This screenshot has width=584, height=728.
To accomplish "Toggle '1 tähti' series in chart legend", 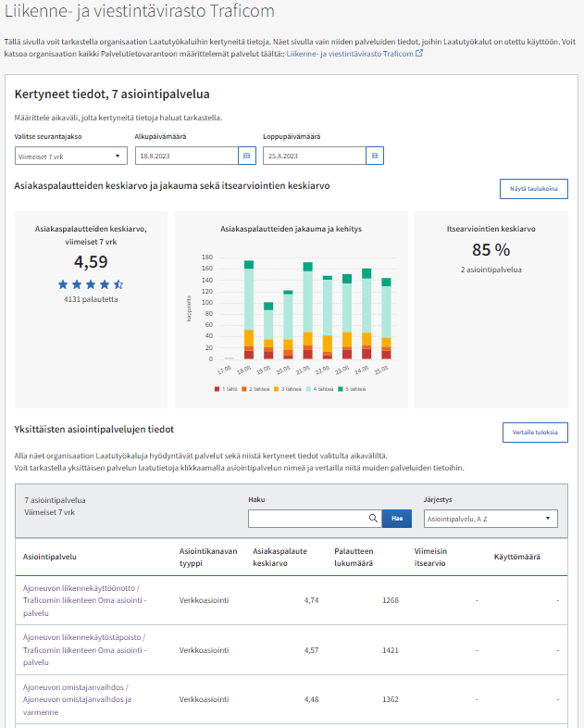I will 228,389.
